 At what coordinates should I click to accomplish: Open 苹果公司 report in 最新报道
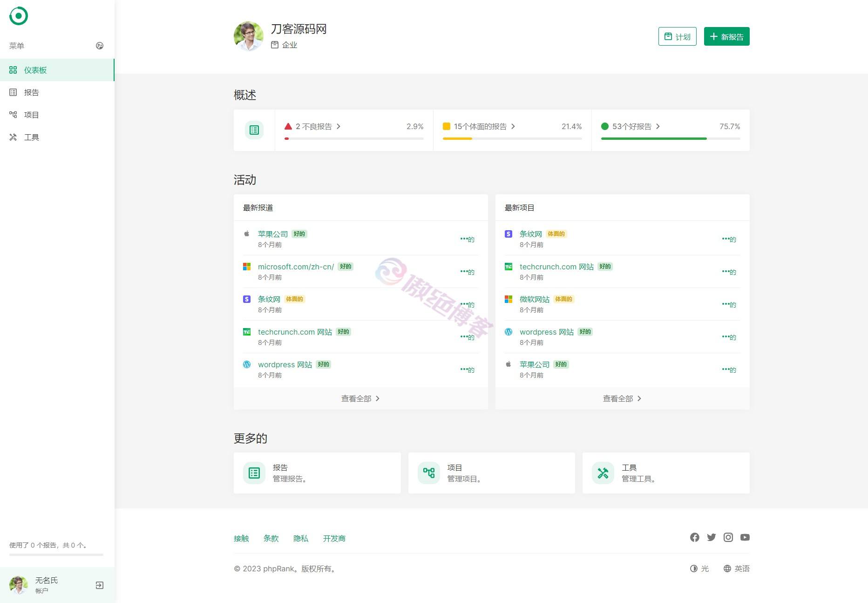(x=273, y=234)
